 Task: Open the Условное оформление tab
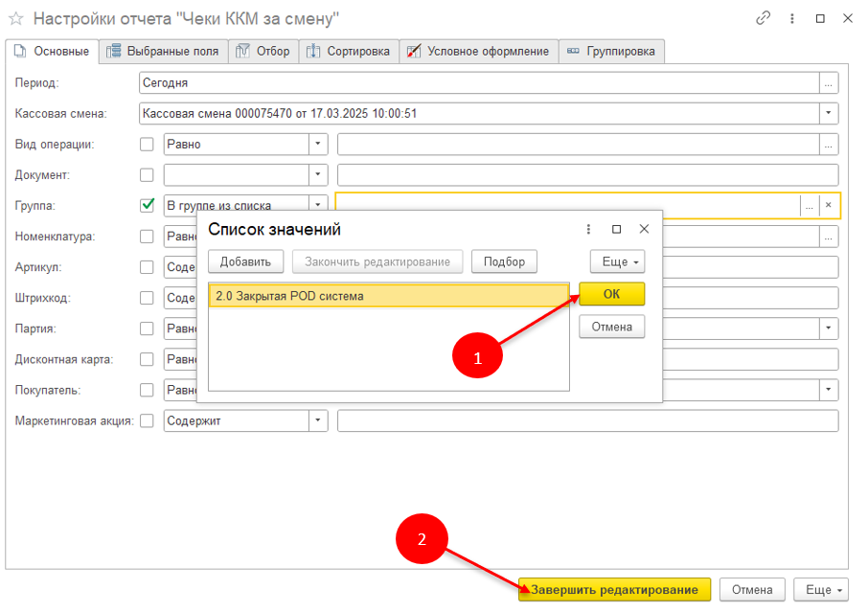[478, 52]
